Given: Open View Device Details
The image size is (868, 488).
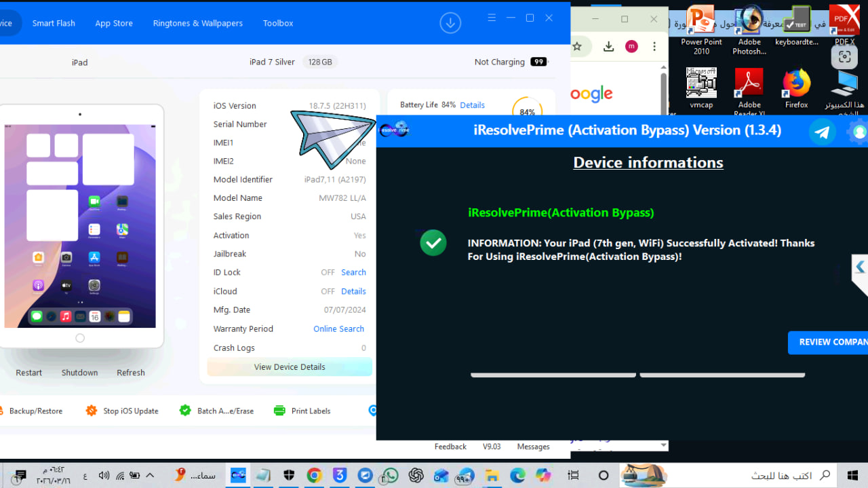Looking at the screenshot, I should (x=290, y=367).
